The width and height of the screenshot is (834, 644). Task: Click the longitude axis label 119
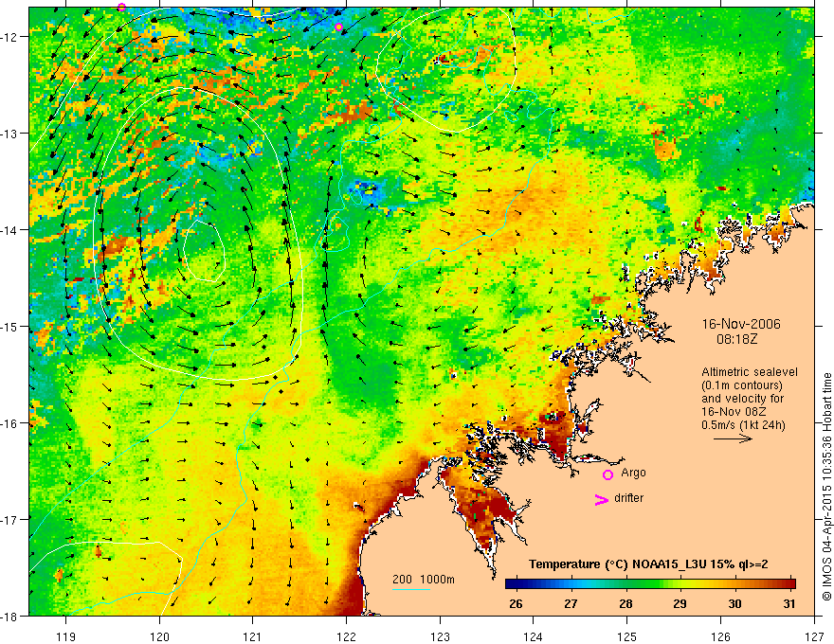point(66,636)
